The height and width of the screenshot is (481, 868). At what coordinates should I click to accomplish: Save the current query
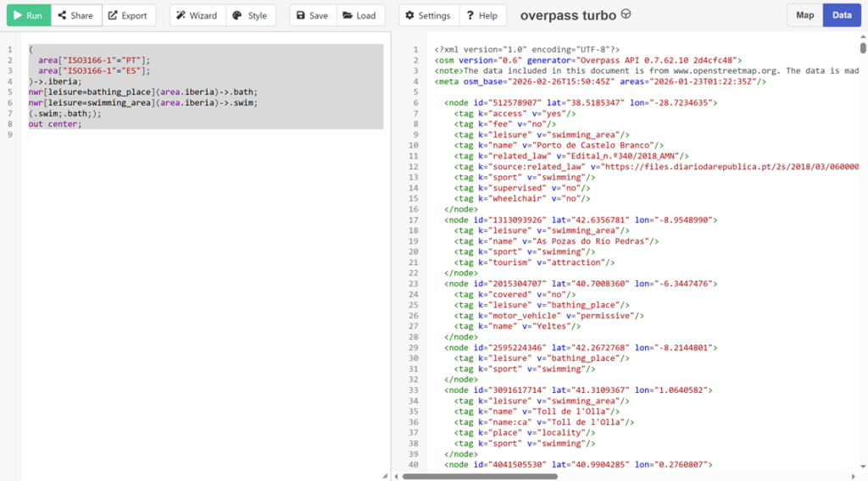(312, 15)
